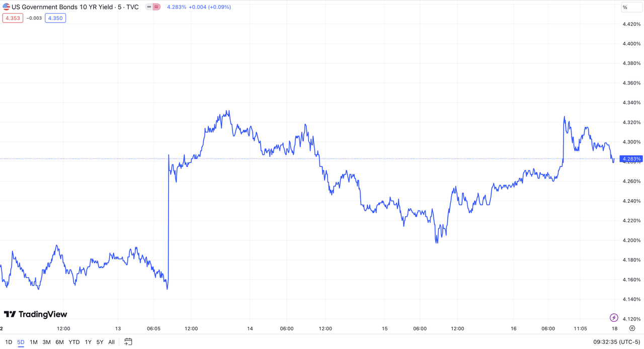
Task: Select the red 4.353 sell price box
Action: pos(13,18)
